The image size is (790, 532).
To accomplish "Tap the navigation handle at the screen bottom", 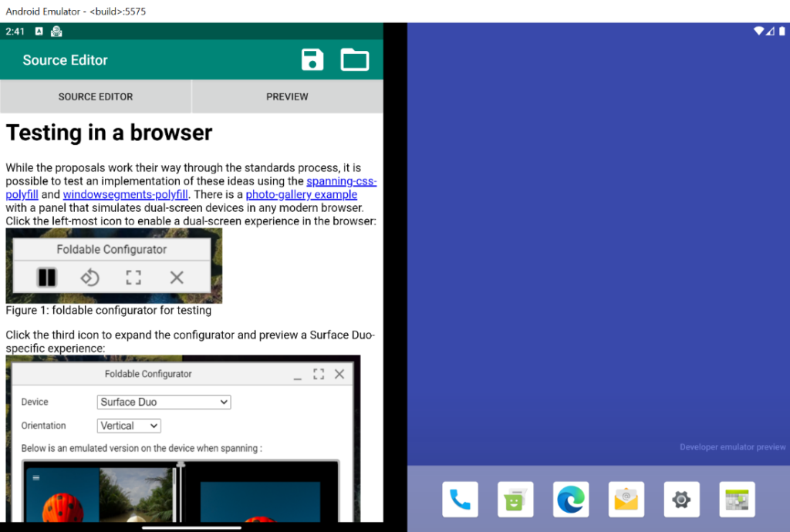I will 191,528.
